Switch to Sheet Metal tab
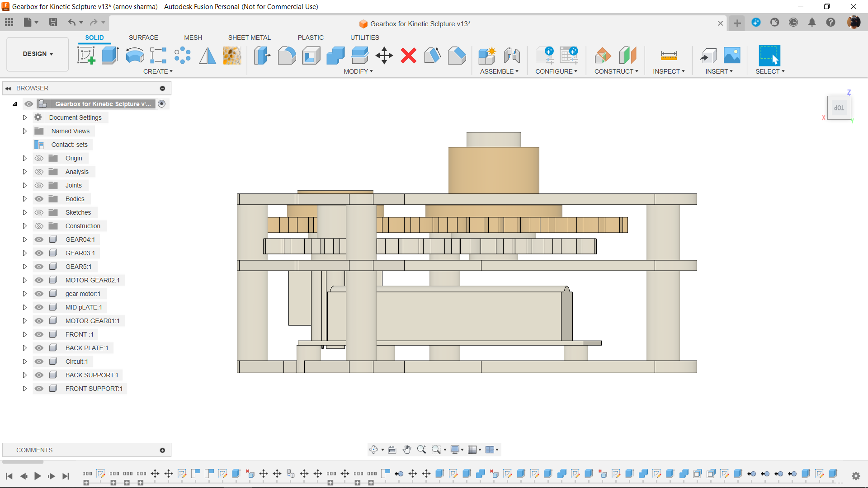The image size is (868, 488). click(250, 38)
